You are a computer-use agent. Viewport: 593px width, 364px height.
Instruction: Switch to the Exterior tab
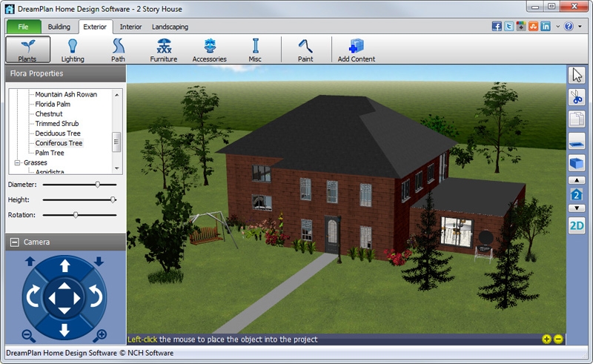pyautogui.click(x=95, y=27)
